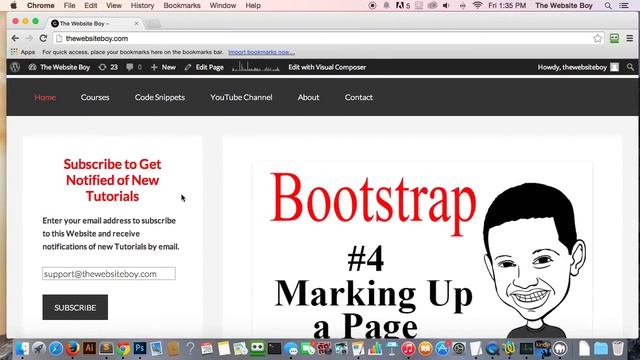
Task: Click the email address input field
Action: [x=109, y=273]
